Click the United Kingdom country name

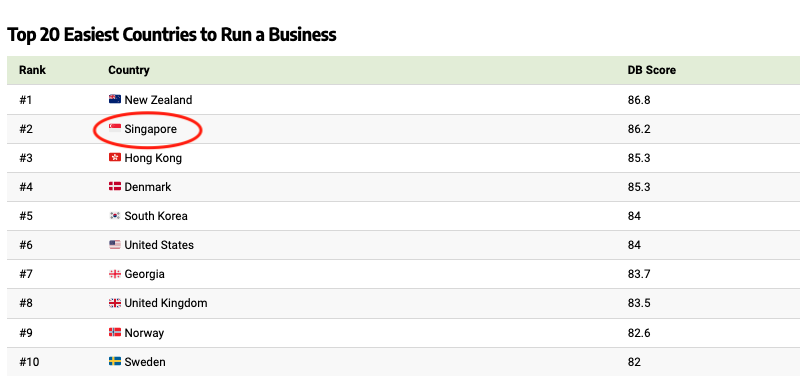[x=166, y=303]
